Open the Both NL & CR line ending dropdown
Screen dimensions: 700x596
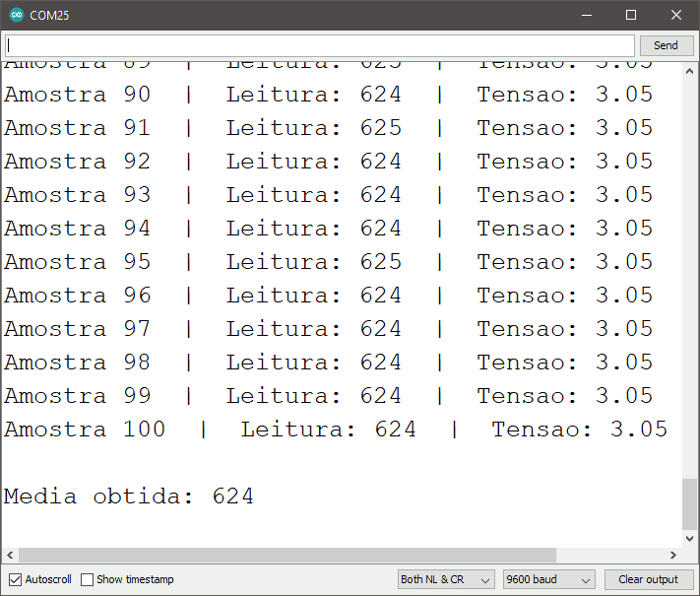[x=446, y=579]
